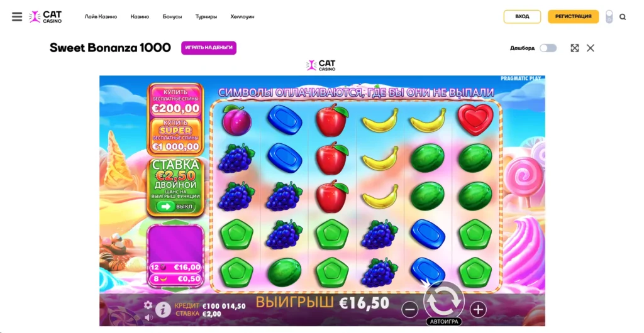Click ИГРАТЬ НА ДЕНЬГИ button
Viewport: 644px width, 333px height.
(209, 48)
